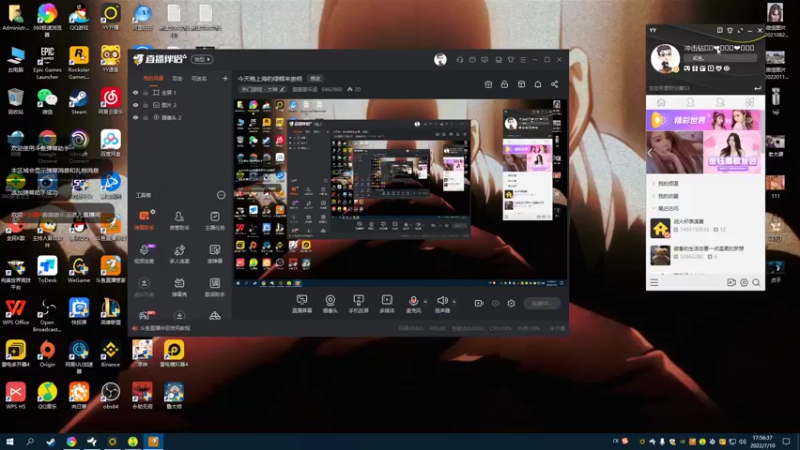The height and width of the screenshot is (450, 800).
Task: Toggle visibility of 全屏 1 source
Action: pos(135,93)
